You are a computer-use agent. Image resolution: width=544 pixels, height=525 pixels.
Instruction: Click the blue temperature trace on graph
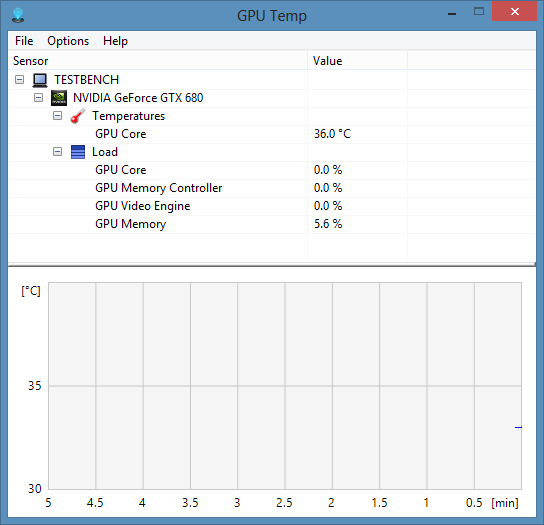coord(518,427)
